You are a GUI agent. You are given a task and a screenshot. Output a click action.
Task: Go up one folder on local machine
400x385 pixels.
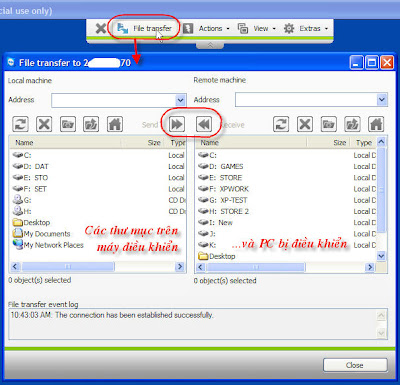pos(91,124)
